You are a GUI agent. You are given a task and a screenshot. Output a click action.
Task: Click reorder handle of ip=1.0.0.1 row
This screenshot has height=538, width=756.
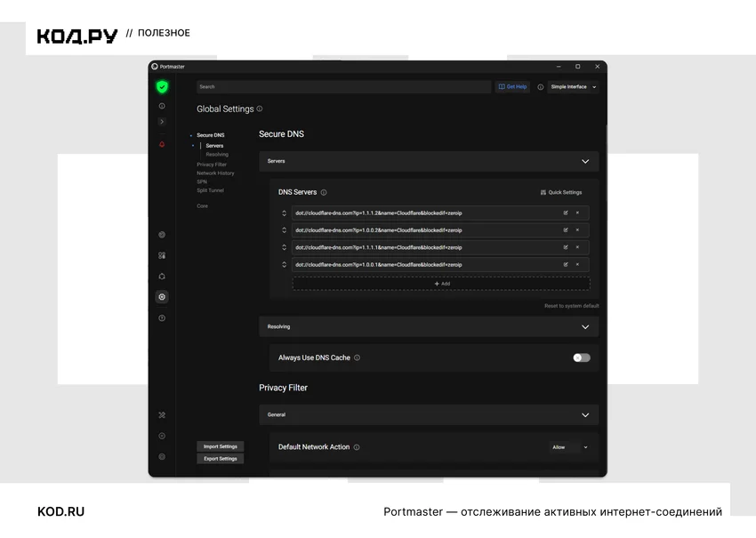284,265
